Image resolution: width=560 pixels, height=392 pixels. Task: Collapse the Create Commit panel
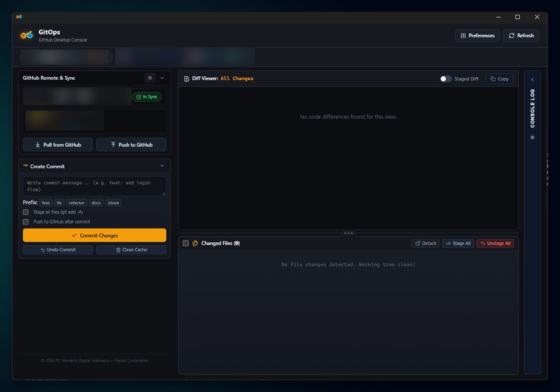162,166
